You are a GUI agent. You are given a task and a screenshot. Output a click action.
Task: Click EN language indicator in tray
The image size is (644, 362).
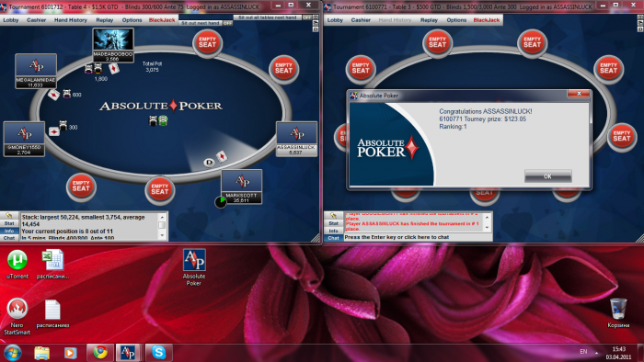(x=583, y=352)
